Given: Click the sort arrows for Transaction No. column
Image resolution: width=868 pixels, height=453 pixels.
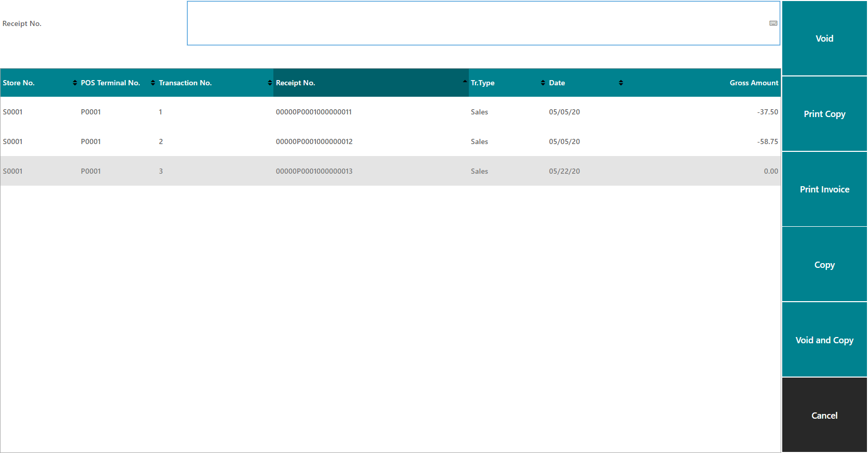Looking at the screenshot, I should [270, 83].
